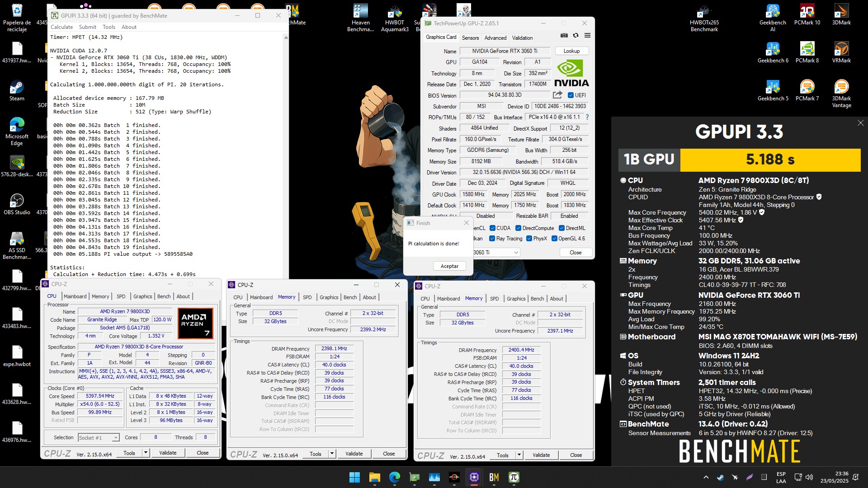868x488 pixels.
Task: Toggle the PhysX checkbox in GPU-Z
Action: tap(529, 239)
